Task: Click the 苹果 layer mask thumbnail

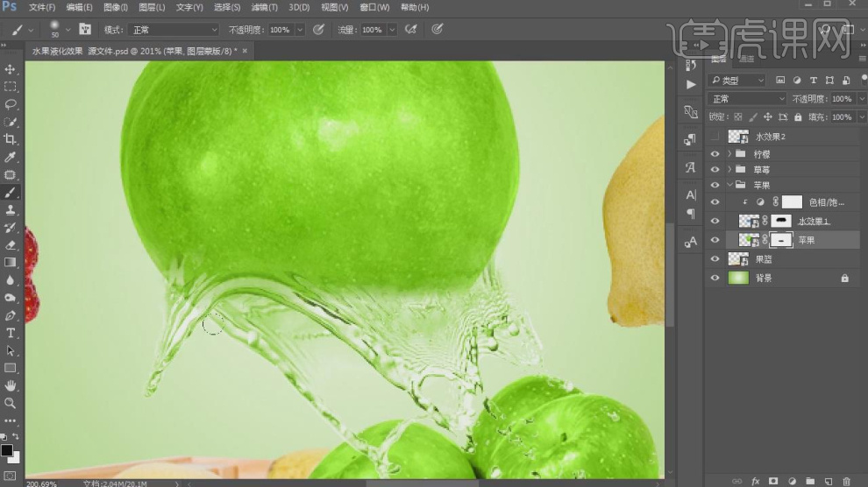Action: pos(780,239)
